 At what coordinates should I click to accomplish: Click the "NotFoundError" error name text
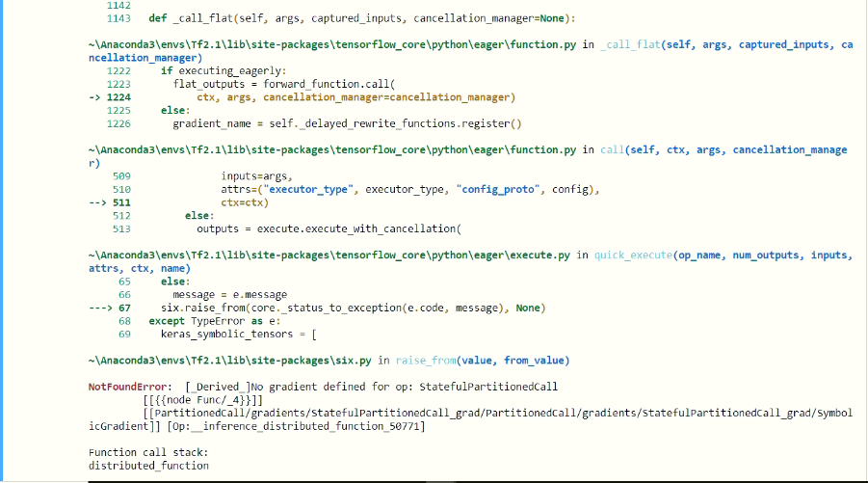tap(127, 387)
